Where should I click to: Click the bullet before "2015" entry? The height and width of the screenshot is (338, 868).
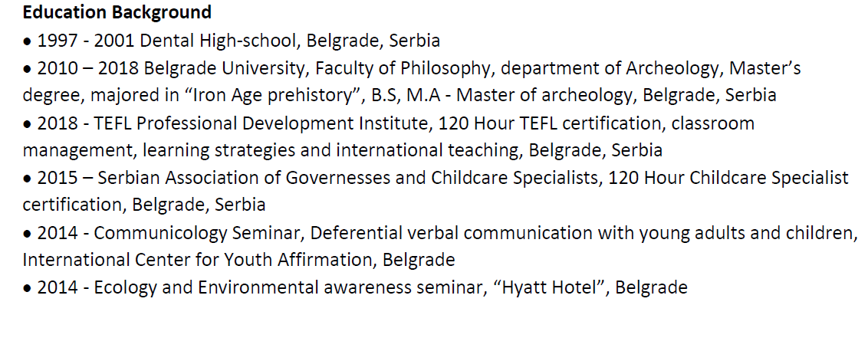(x=28, y=179)
